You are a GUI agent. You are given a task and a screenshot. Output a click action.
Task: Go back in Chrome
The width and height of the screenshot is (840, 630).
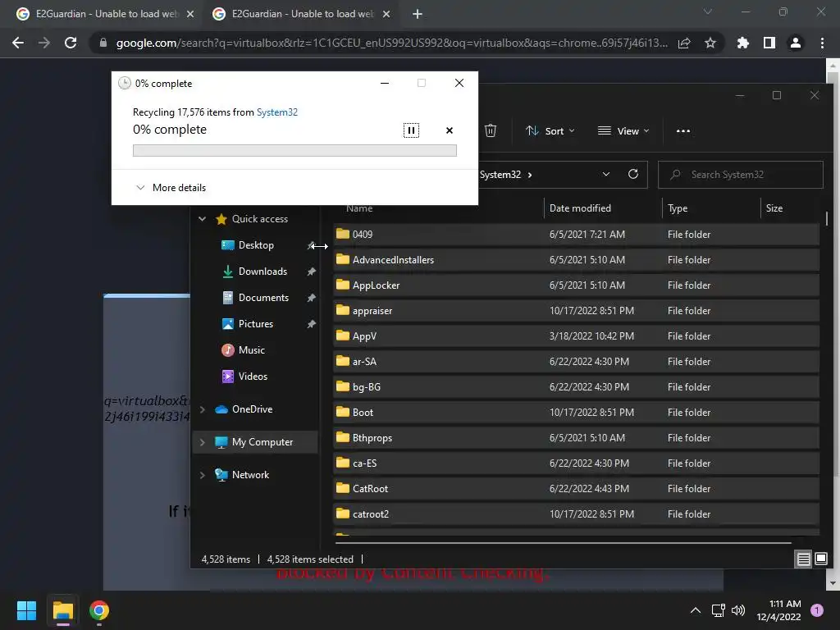(x=18, y=43)
